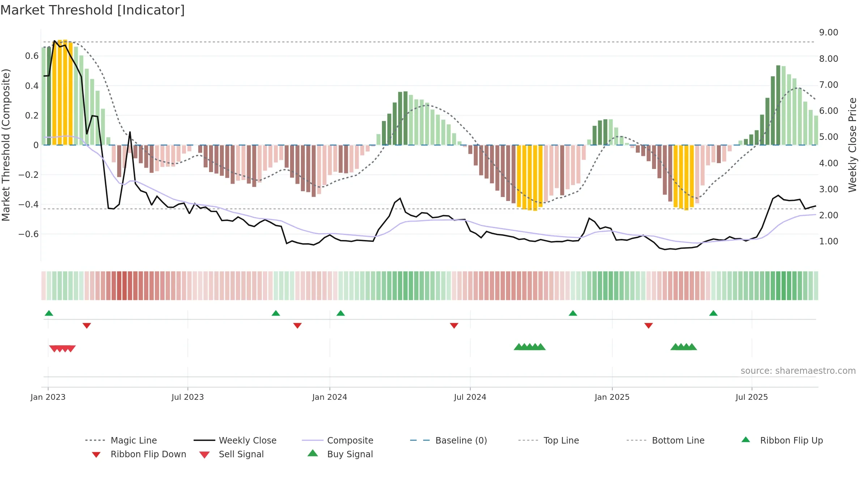Image resolution: width=868 pixels, height=488 pixels.
Task: Click the 0.6 left axis tick
Action: [32, 56]
